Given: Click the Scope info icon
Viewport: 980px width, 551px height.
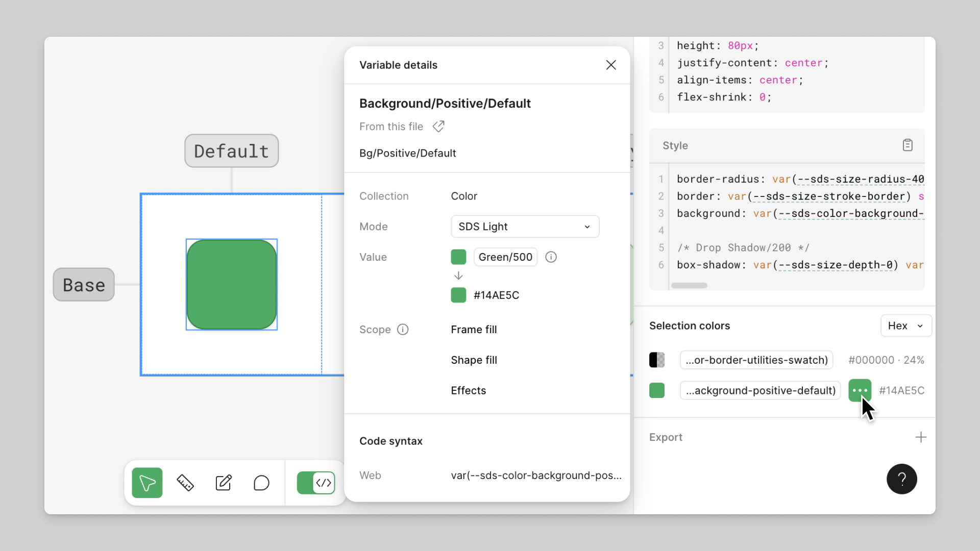Looking at the screenshot, I should tap(403, 330).
